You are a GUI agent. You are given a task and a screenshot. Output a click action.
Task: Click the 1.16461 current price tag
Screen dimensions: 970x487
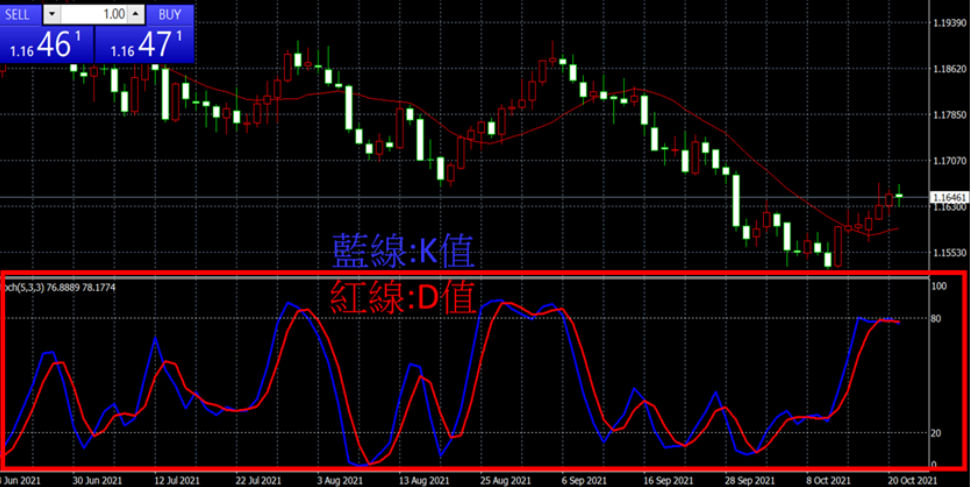pyautogui.click(x=946, y=198)
